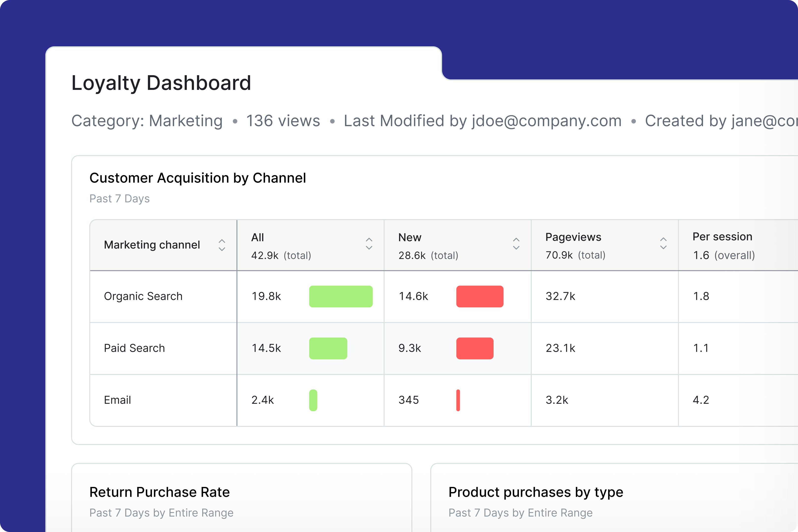Select green bar for Paid Search
The image size is (798, 532).
(x=328, y=349)
